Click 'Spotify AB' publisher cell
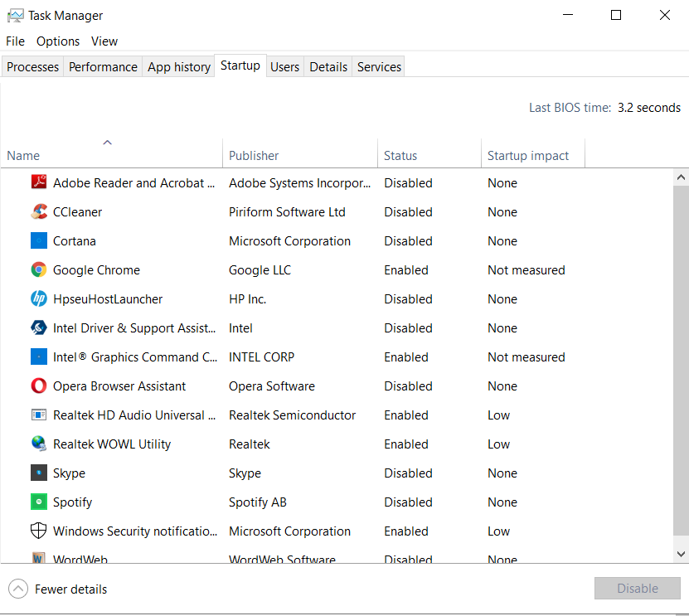The height and width of the screenshot is (616, 689). (258, 502)
